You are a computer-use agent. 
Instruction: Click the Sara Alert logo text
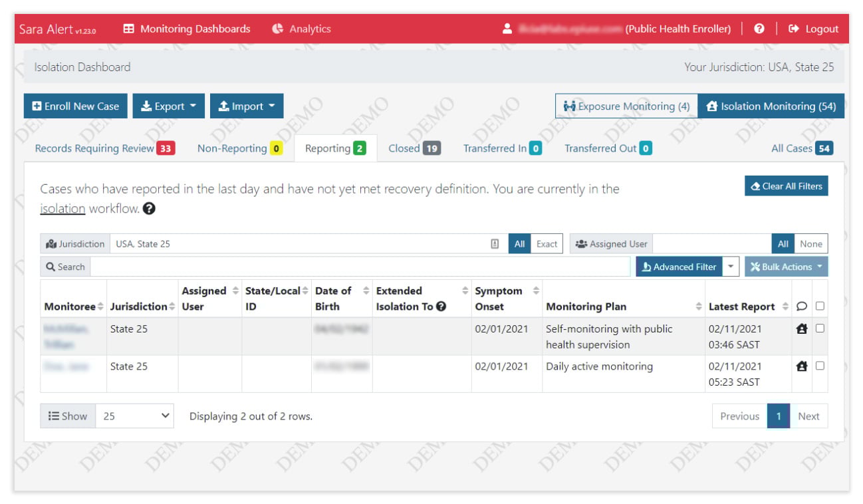pyautogui.click(x=57, y=29)
